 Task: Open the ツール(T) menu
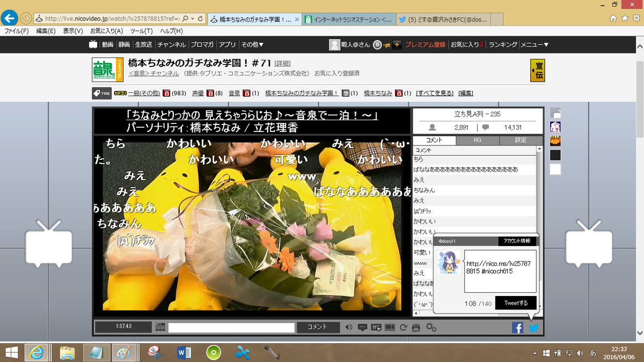[x=142, y=31]
